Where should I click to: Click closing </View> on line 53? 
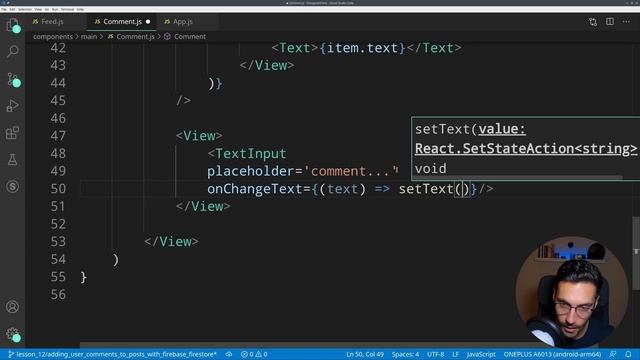171,242
